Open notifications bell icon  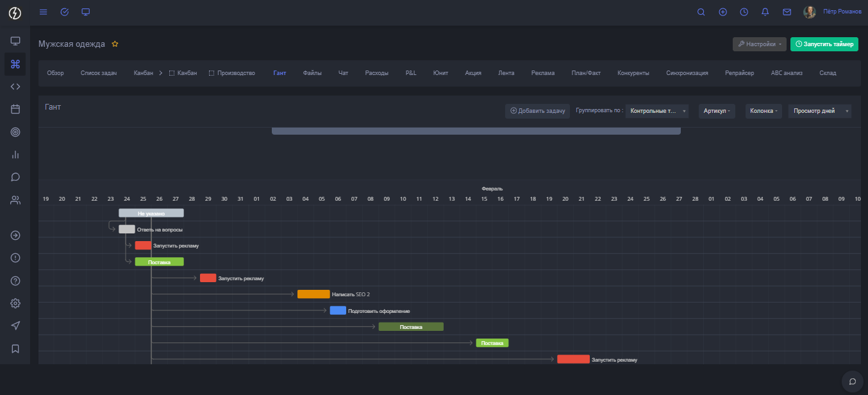pyautogui.click(x=765, y=12)
